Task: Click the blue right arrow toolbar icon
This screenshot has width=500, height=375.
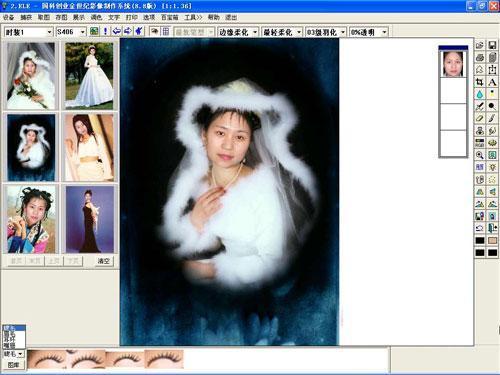Action: pos(127,31)
